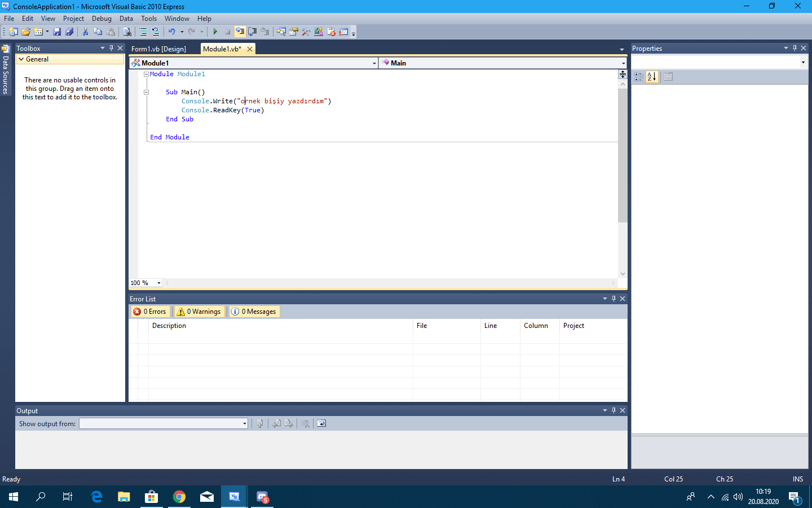Toggle Word Wrap in the Output panel
The image size is (812, 508).
[x=321, y=423]
